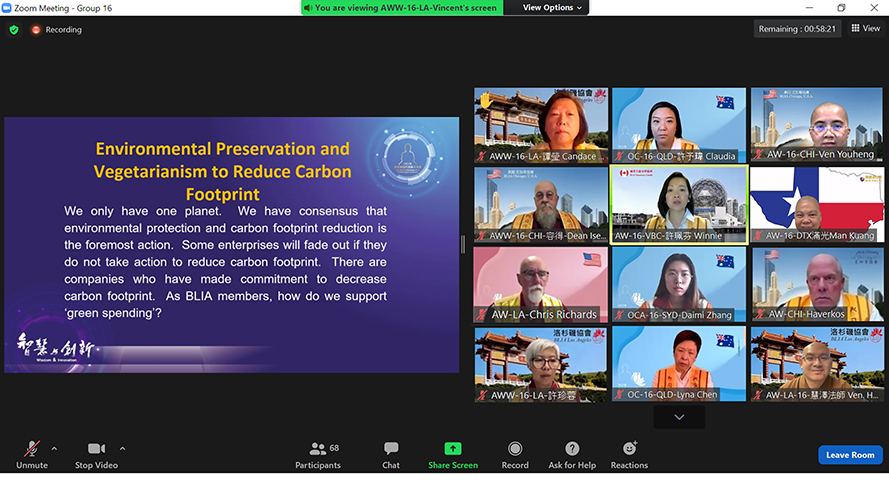Click Ask for Help icon
This screenshot has height=500, width=889.
coord(572,454)
